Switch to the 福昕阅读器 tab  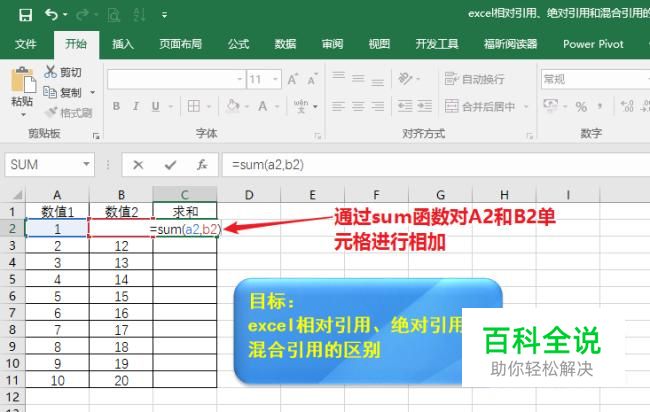pos(510,44)
